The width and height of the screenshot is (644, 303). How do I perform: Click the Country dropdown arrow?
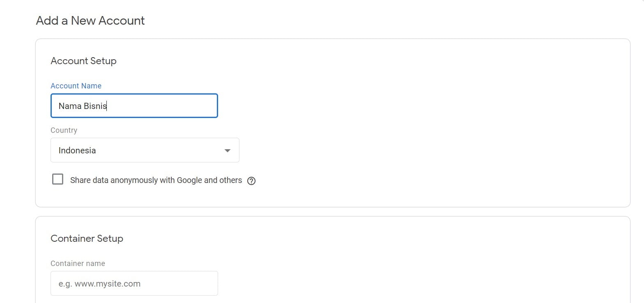click(227, 150)
